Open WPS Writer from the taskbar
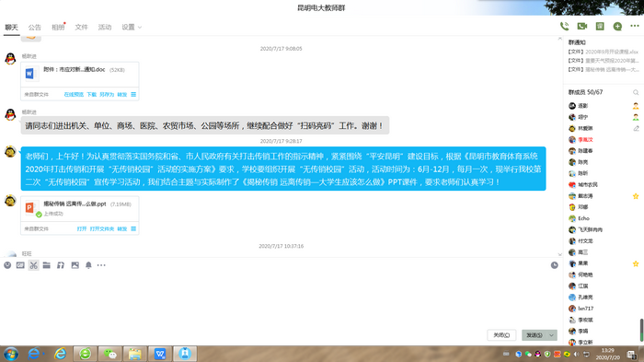 [160, 354]
